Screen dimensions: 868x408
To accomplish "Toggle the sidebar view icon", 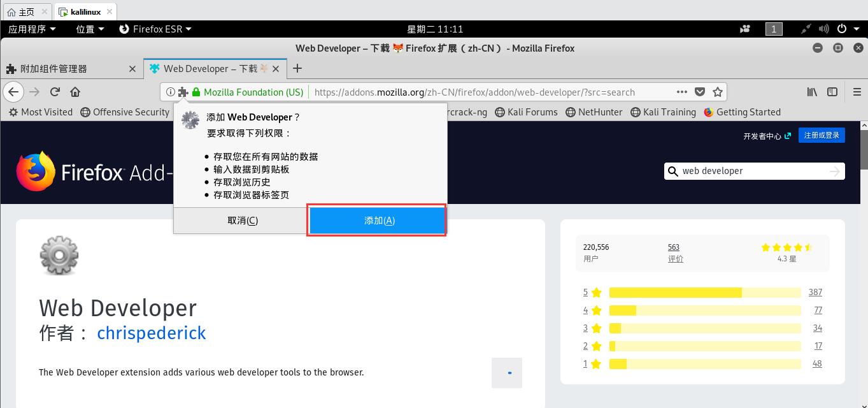I will 832,91.
